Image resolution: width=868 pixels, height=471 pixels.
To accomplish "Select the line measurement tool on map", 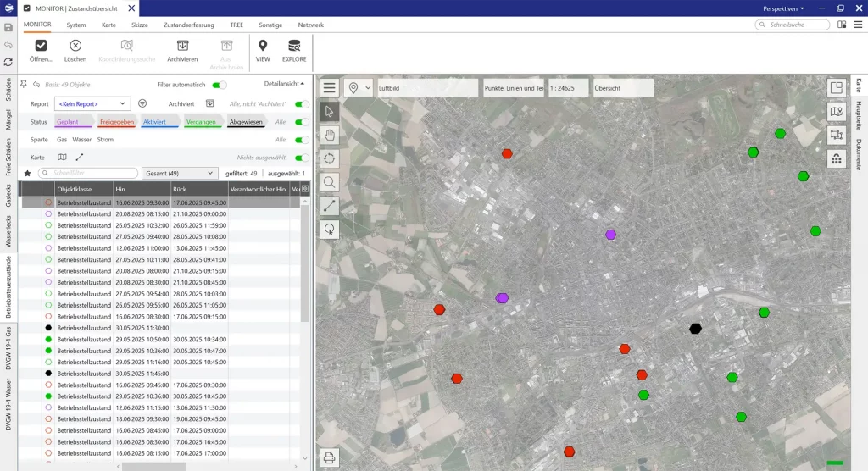I will (330, 206).
